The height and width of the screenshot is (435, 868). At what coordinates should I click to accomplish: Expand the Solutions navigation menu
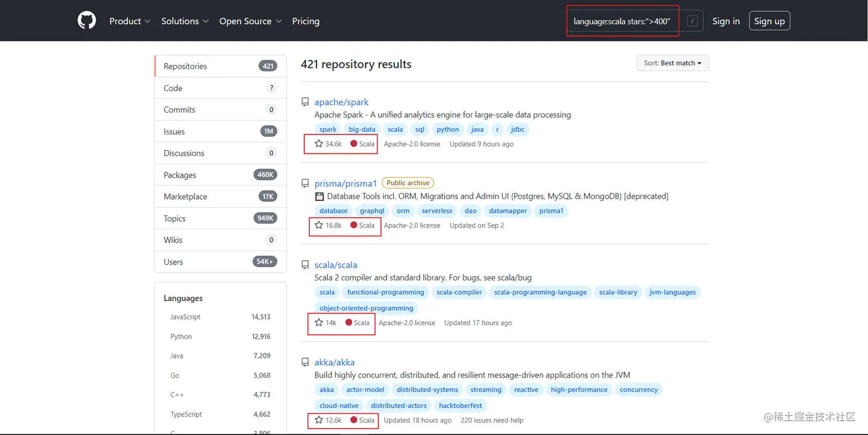184,21
